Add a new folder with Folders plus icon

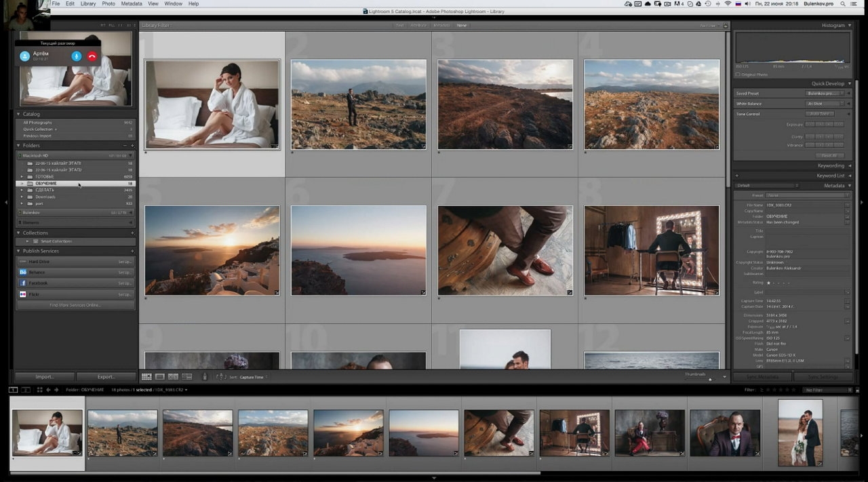coord(132,146)
